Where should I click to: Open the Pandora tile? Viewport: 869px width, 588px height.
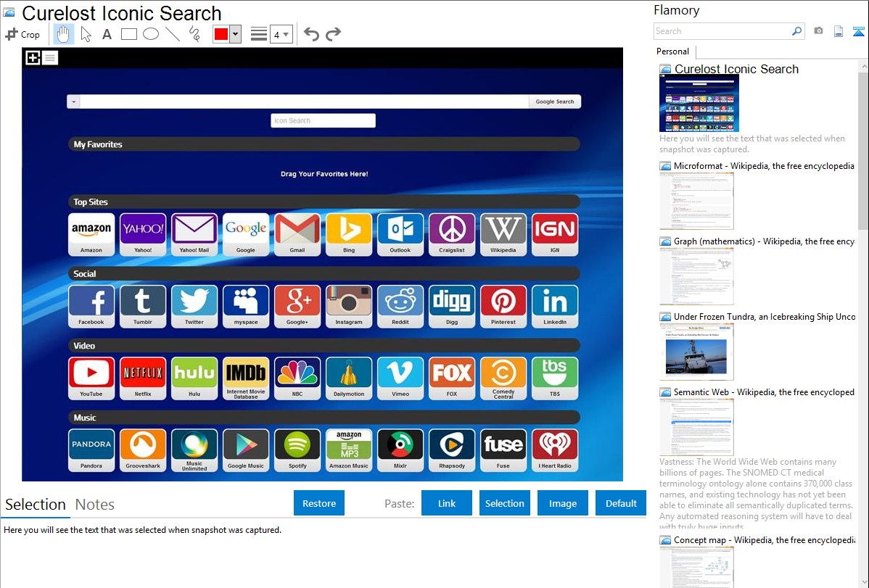(x=91, y=450)
